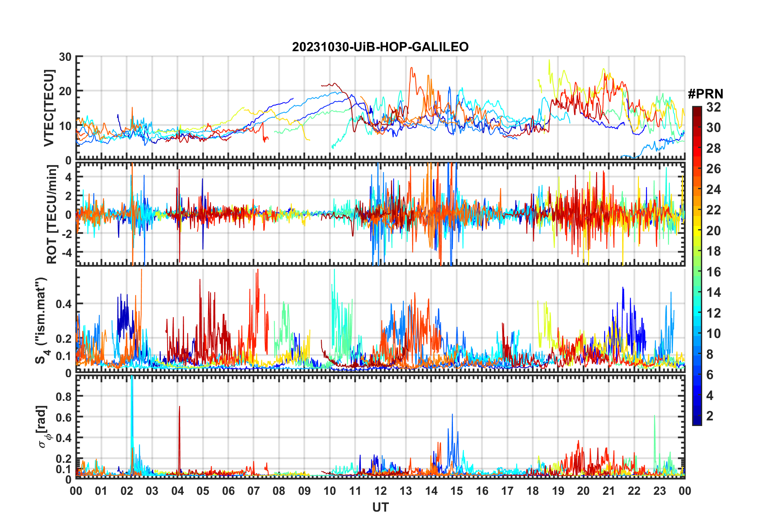Click the green middle section of PRN colorbar
The width and height of the screenshot is (761, 532).
point(697,272)
